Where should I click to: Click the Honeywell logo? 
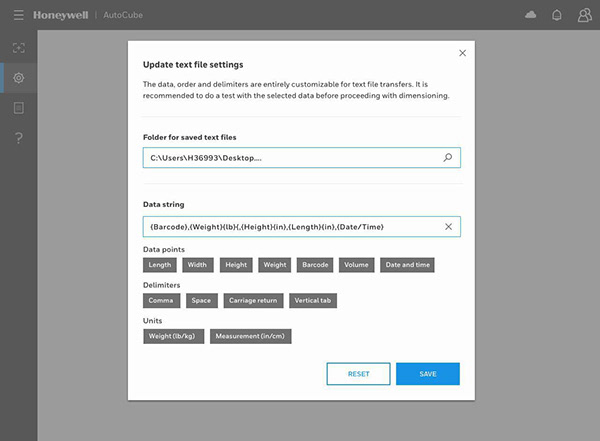[60, 15]
